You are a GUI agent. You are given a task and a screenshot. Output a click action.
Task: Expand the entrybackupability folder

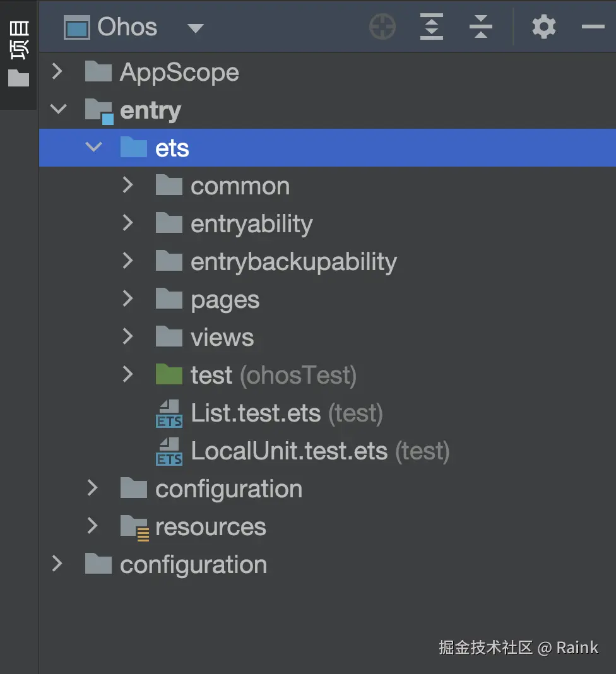(128, 261)
